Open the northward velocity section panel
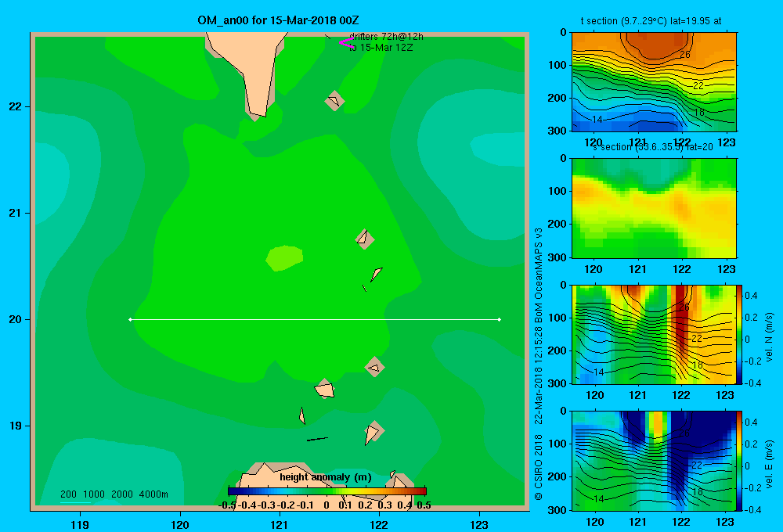Screen dimensions: 783x532 click(654, 334)
